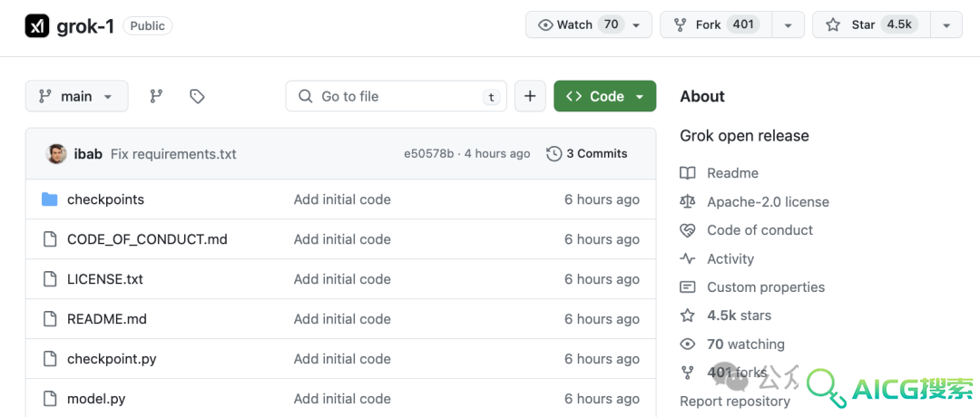The image size is (980, 417).
Task: Open the checkpoints folder
Action: coord(105,199)
